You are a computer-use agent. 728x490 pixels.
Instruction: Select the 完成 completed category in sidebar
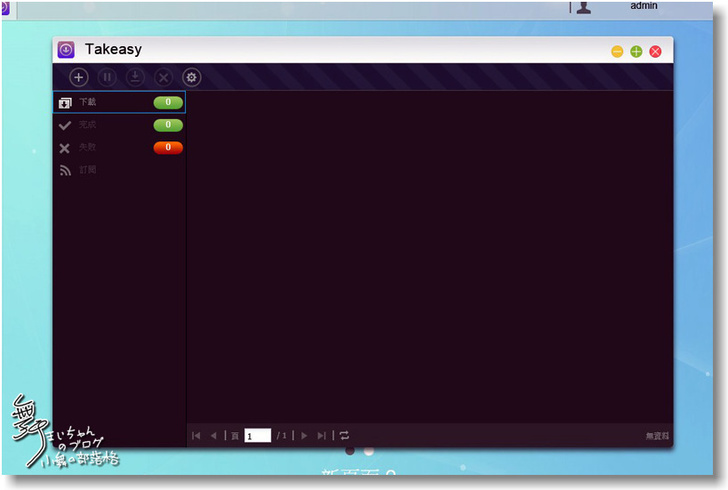tap(119, 125)
